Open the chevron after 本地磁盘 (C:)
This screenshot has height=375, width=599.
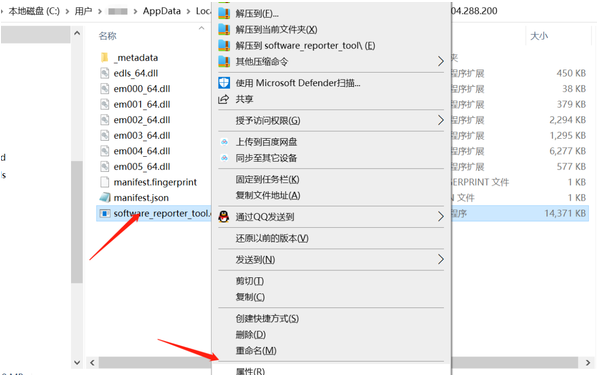point(67,11)
